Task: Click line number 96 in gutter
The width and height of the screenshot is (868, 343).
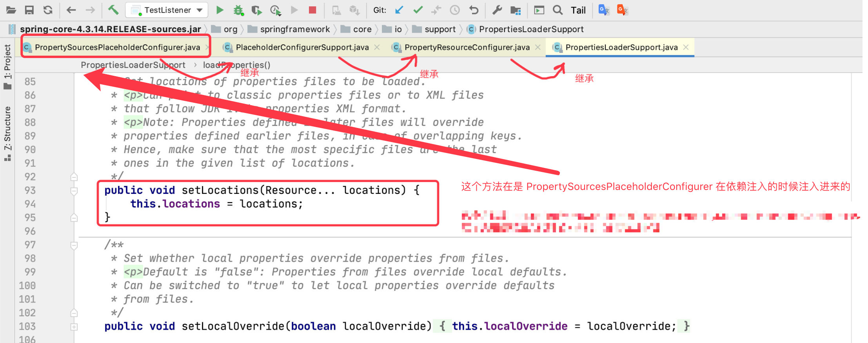Action: point(30,232)
